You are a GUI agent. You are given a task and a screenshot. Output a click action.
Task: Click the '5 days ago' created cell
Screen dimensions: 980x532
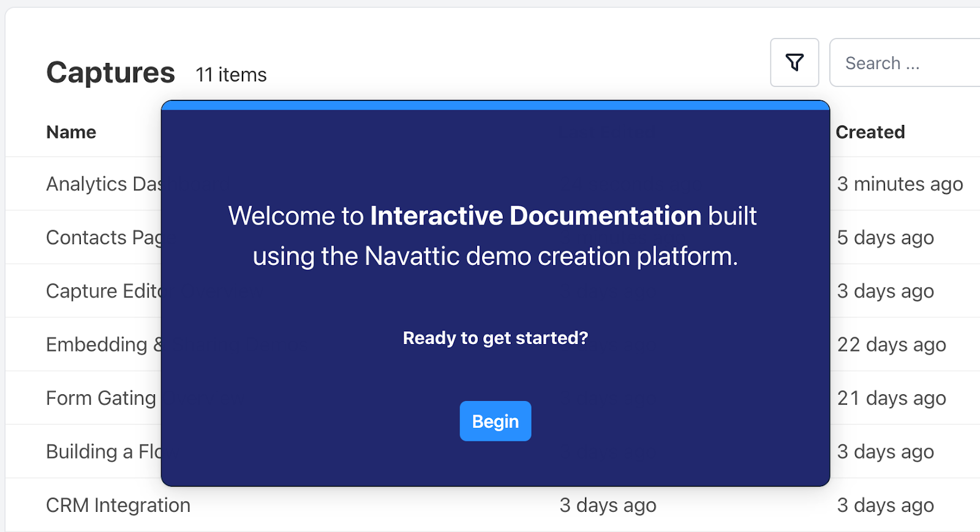(x=885, y=238)
